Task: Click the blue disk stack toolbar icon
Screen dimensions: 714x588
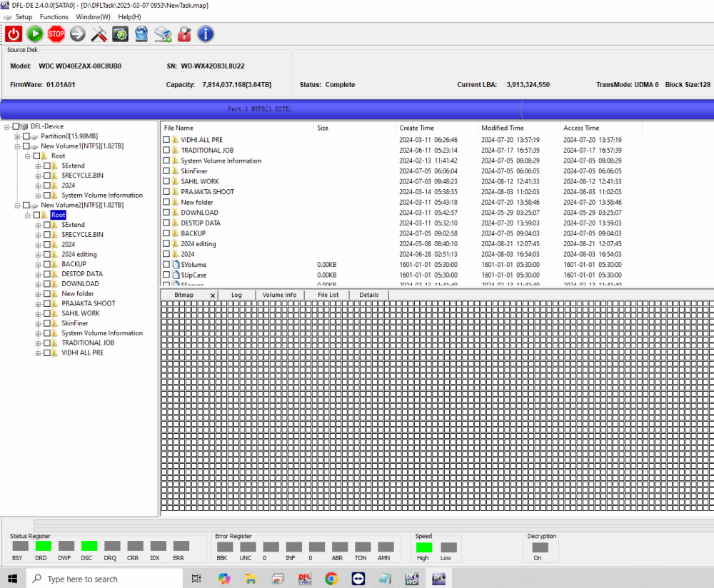Action: pos(141,34)
